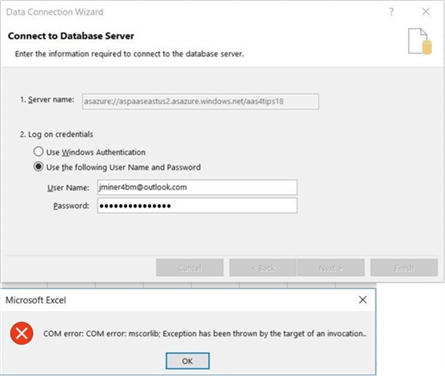Click the '1. Server name:' label

[x=47, y=100]
